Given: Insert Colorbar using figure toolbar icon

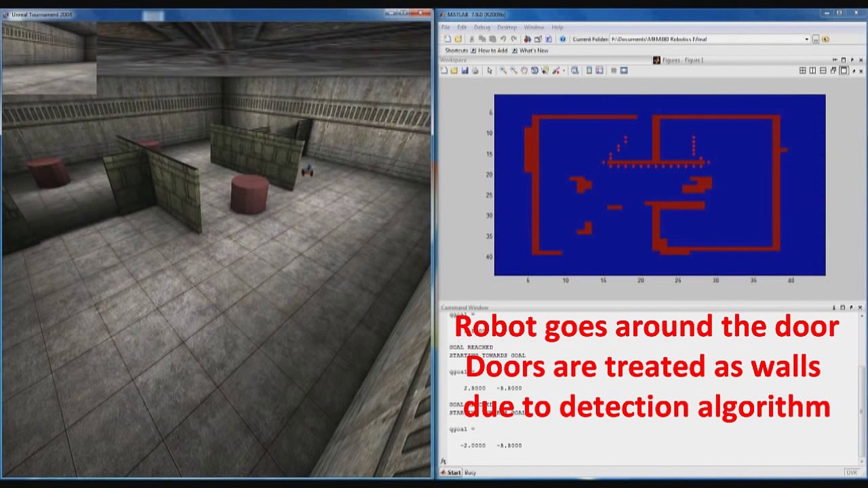Looking at the screenshot, I should click(x=589, y=70).
